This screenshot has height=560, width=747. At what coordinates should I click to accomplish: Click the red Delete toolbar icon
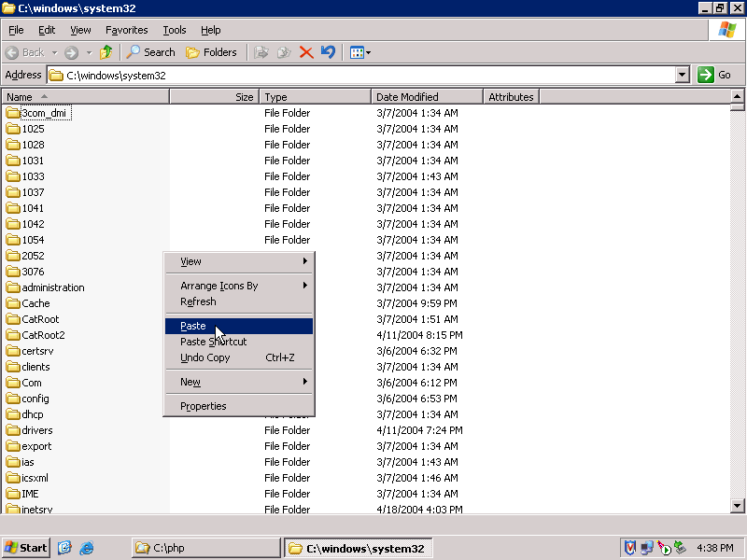pos(306,52)
